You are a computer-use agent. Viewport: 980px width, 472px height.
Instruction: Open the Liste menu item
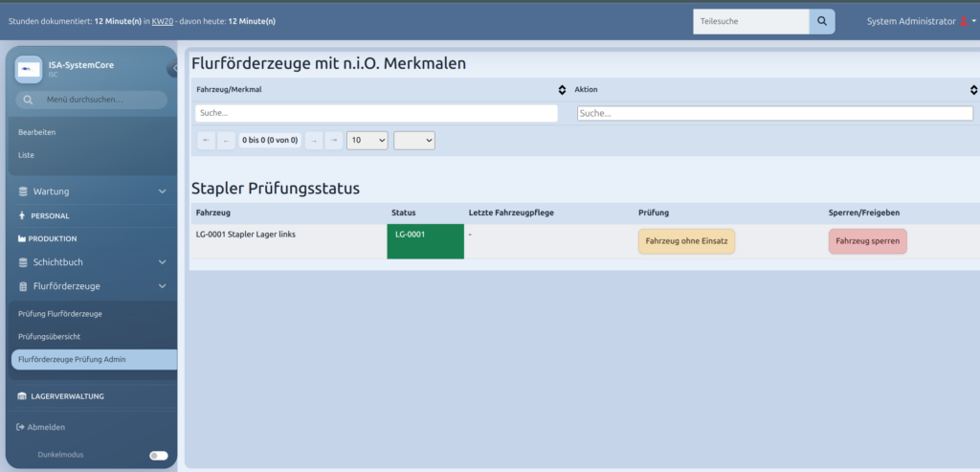pyautogui.click(x=26, y=155)
